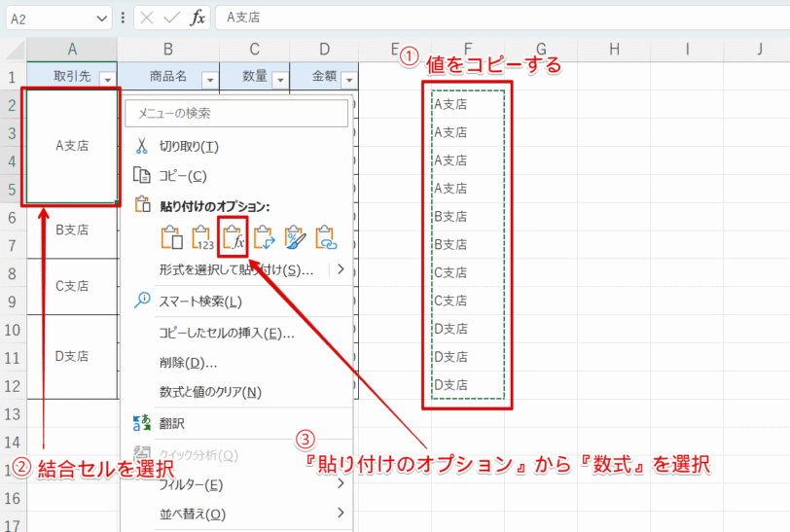The image size is (790, 532).
Task: Select column I header
Action: 687,50
